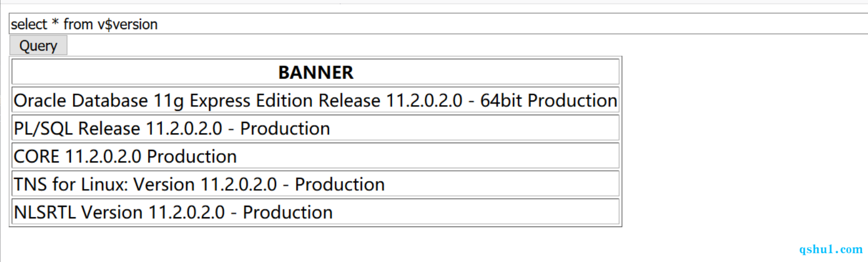Image resolution: width=868 pixels, height=262 pixels.
Task: Select the TNS for Linux row
Action: (x=316, y=184)
